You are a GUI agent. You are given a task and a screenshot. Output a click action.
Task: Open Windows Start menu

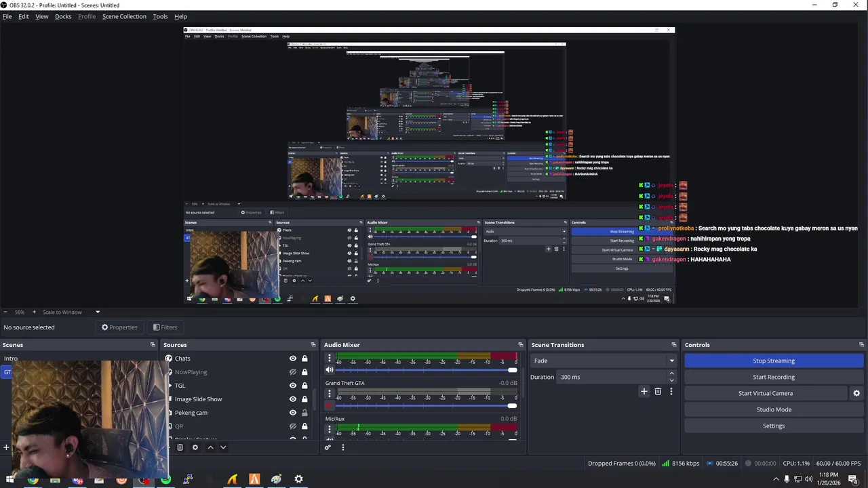9,480
